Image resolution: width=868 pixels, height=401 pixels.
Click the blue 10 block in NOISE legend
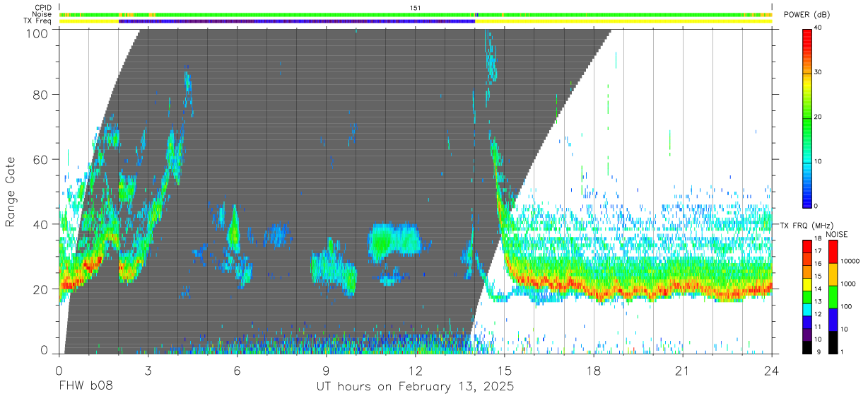832,319
